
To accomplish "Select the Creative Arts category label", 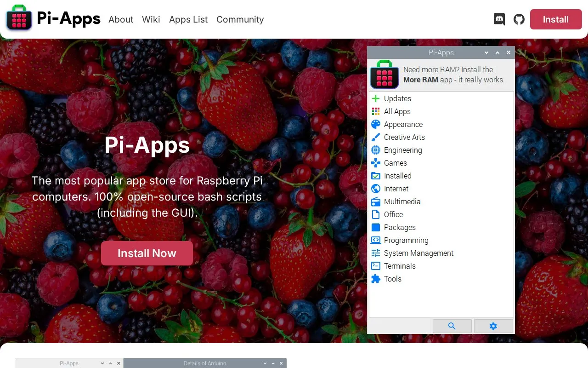I will click(x=404, y=137).
